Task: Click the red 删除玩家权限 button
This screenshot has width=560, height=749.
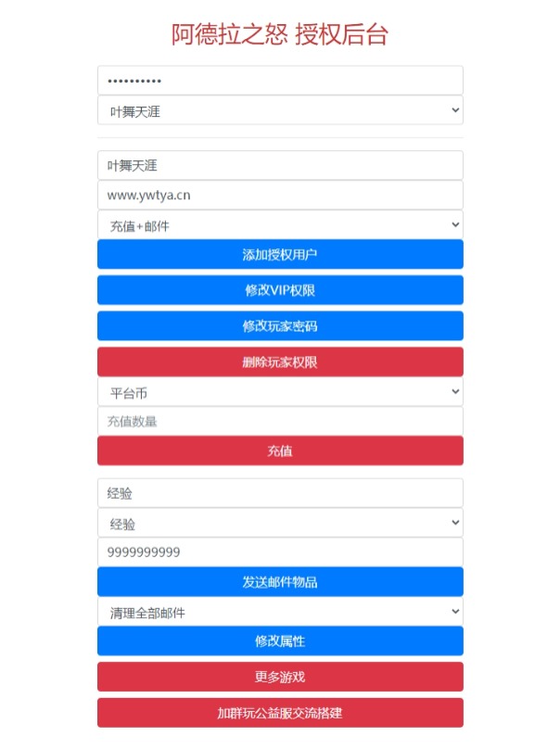Action: point(280,362)
